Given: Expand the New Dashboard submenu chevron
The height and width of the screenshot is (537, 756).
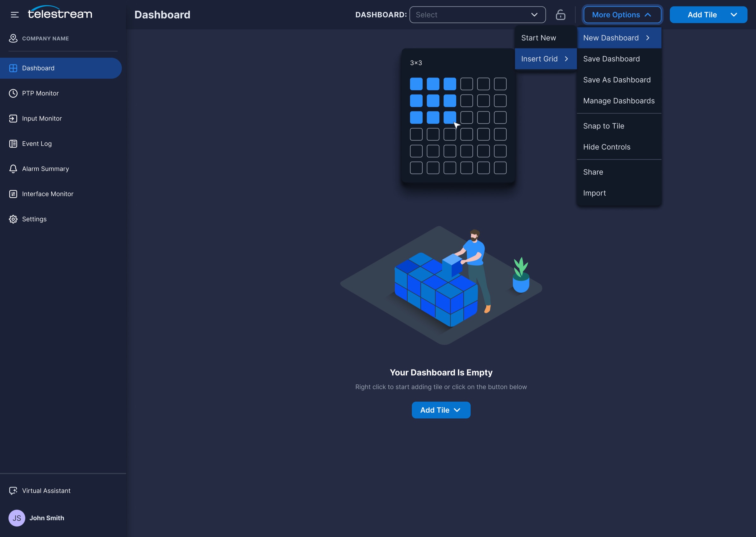Looking at the screenshot, I should (647, 38).
